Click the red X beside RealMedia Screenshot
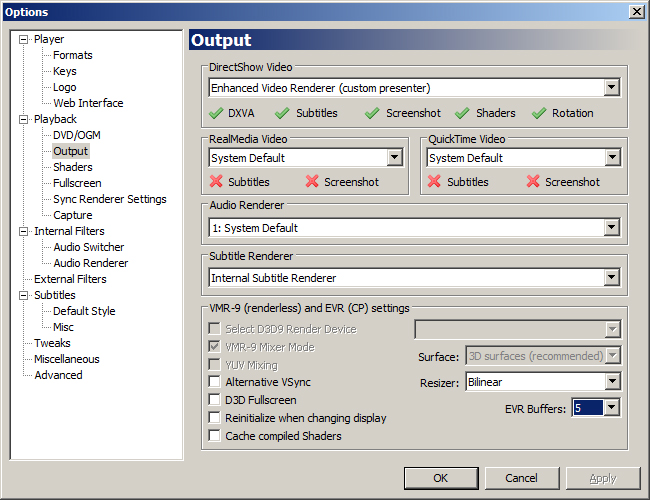The height and width of the screenshot is (500, 650). tap(312, 182)
